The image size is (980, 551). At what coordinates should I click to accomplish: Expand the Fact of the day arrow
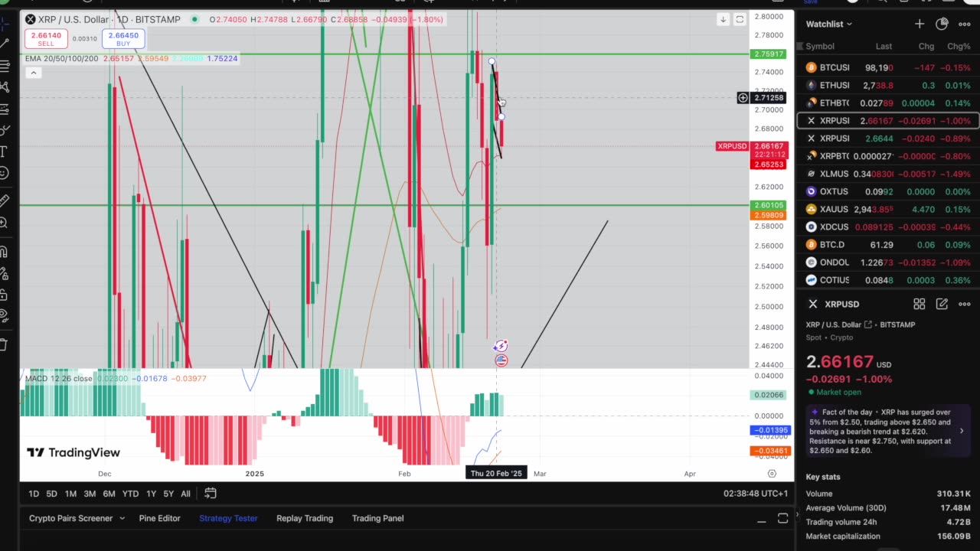962,431
